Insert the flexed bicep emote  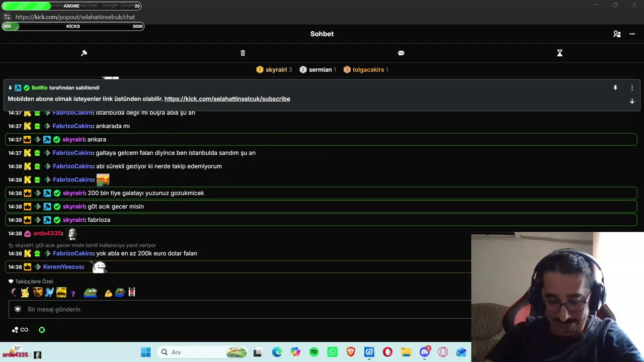108,293
